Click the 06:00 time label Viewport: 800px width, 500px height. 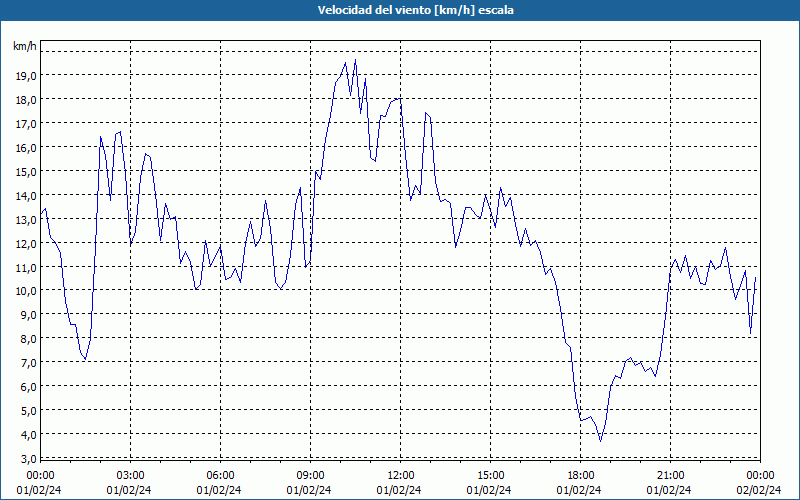point(220,476)
